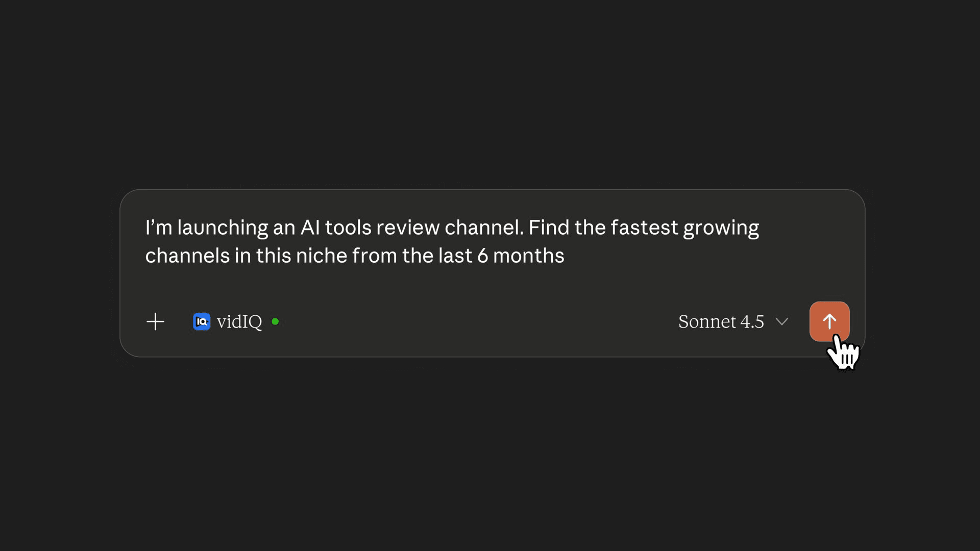The image size is (980, 551).
Task: Click the word "tools" in the prompt
Action: [348, 228]
